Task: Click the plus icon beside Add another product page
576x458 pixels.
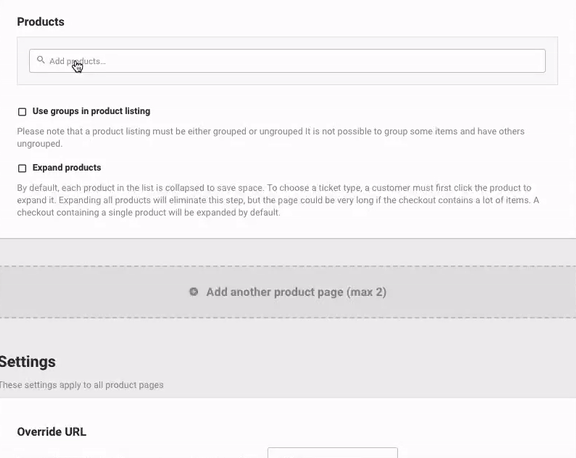Action: [x=194, y=292]
